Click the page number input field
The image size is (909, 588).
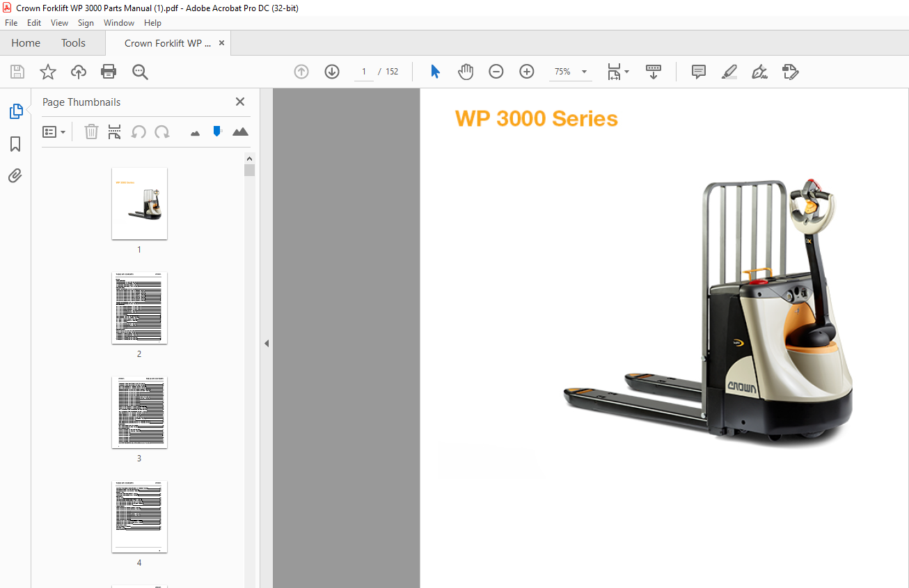[x=363, y=72]
